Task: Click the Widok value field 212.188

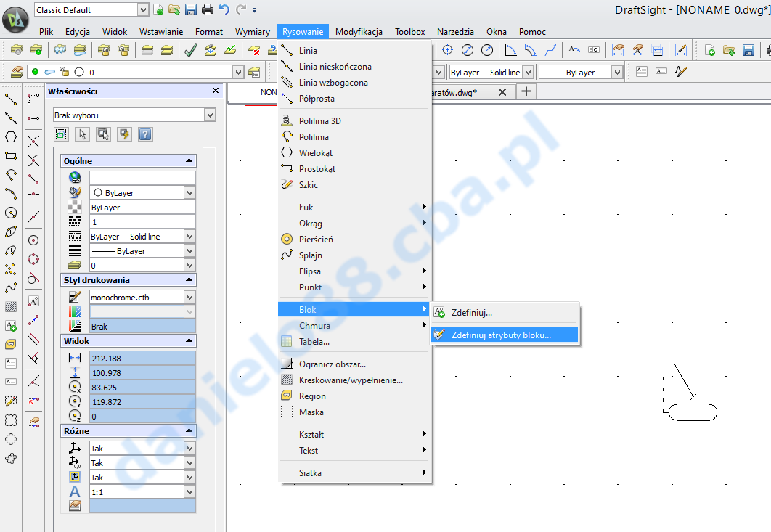Action: (x=142, y=359)
